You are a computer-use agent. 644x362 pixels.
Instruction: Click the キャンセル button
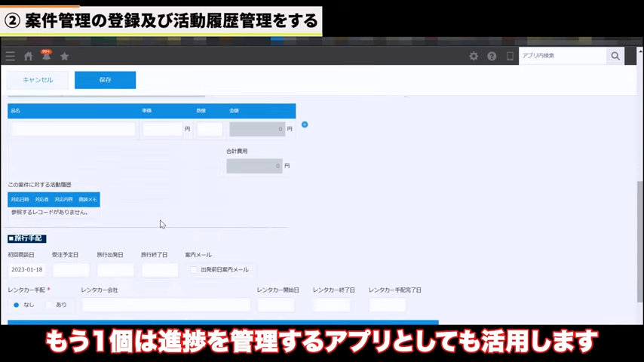[x=38, y=80]
